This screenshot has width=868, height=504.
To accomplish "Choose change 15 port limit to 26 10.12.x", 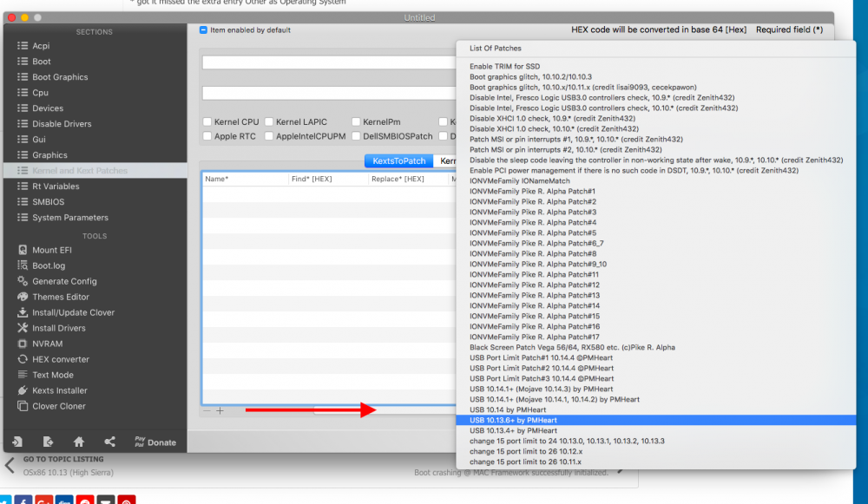I will (x=656, y=451).
